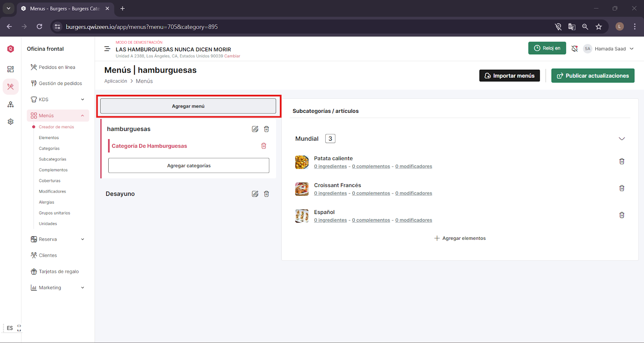644x343 pixels.
Task: Remove Español item trash icon
Action: [x=622, y=215]
